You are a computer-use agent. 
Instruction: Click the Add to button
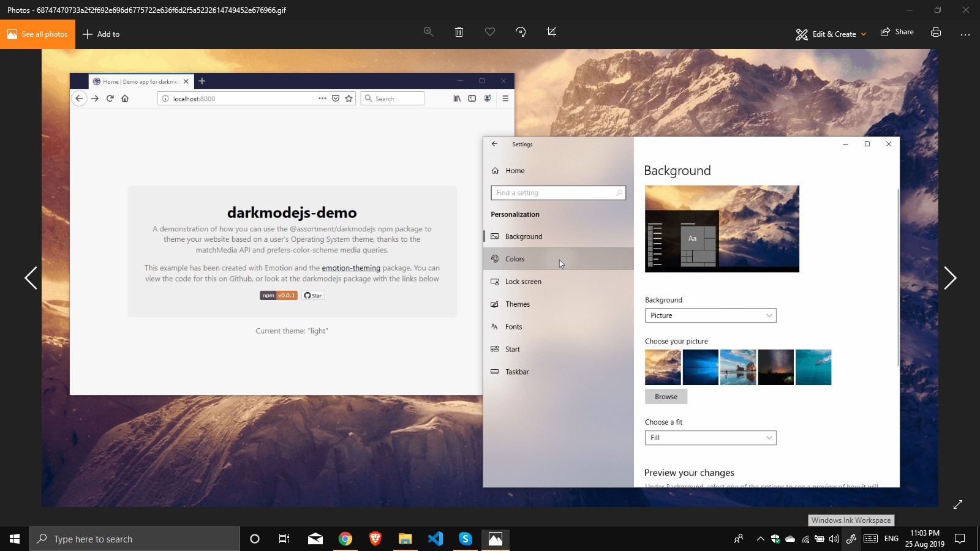101,34
